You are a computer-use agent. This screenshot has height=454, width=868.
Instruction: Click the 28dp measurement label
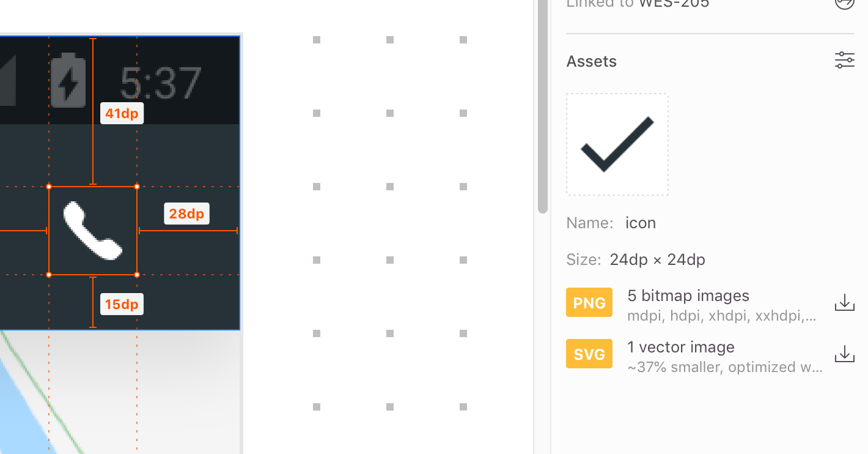point(186,213)
